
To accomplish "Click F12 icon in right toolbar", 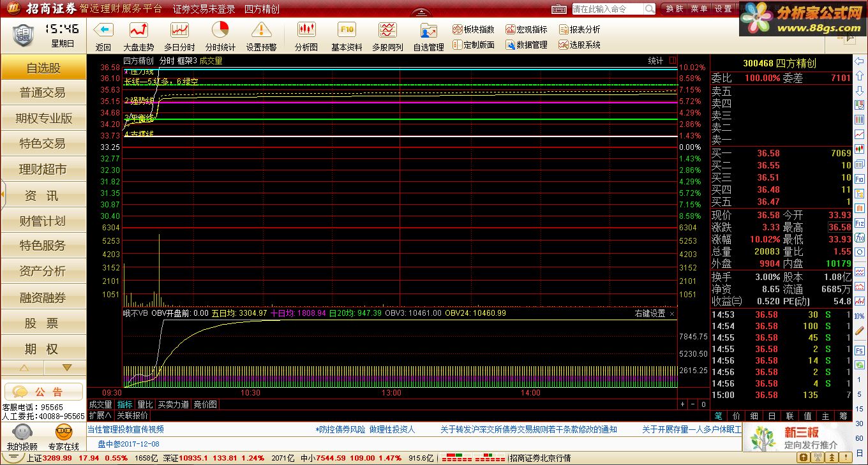I will pyautogui.click(x=859, y=224).
